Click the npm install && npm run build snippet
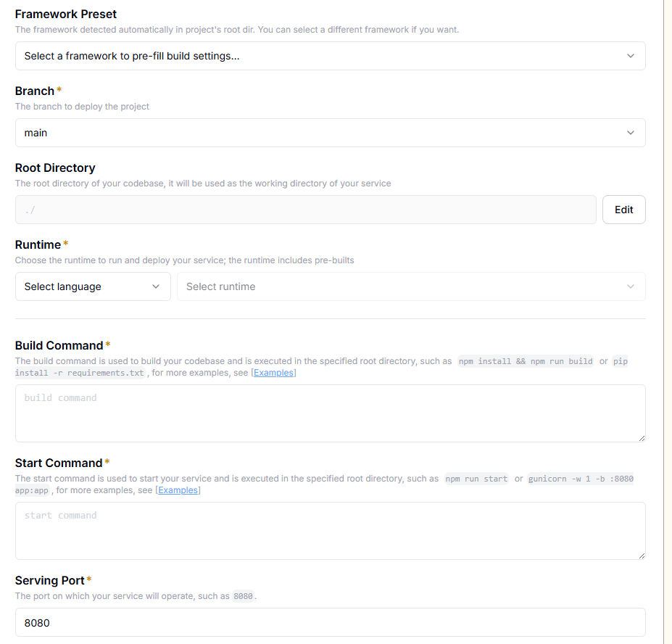 [526, 361]
